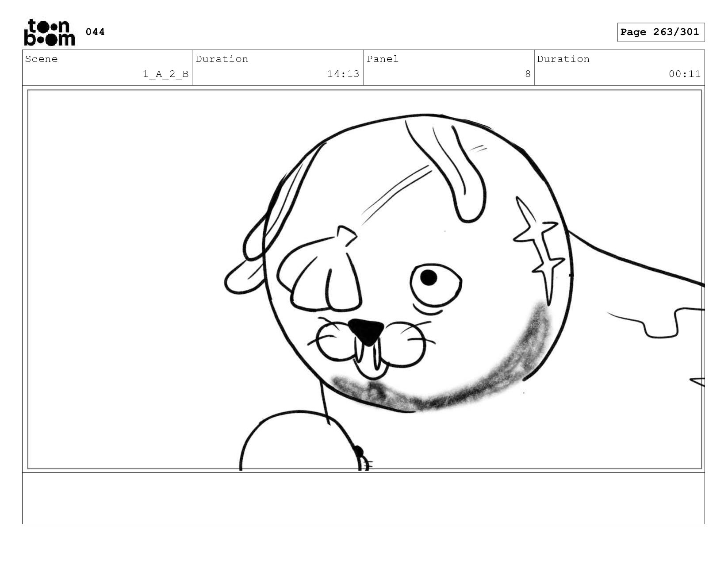Click the 'Panel' header label

point(382,59)
